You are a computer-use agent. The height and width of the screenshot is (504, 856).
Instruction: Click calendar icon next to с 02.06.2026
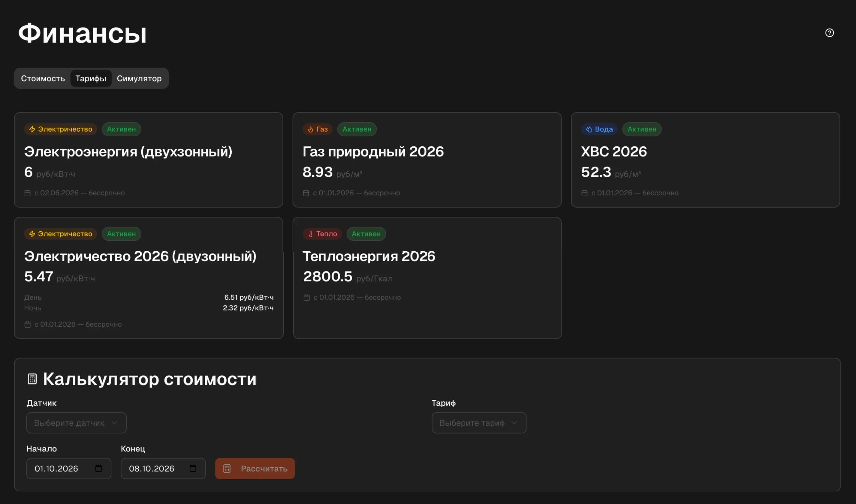(x=28, y=193)
